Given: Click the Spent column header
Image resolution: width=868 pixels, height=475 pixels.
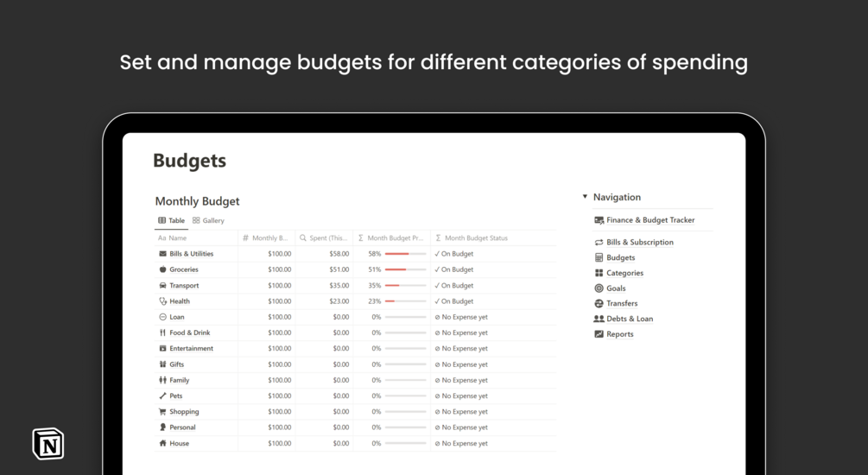Looking at the screenshot, I should [x=326, y=238].
